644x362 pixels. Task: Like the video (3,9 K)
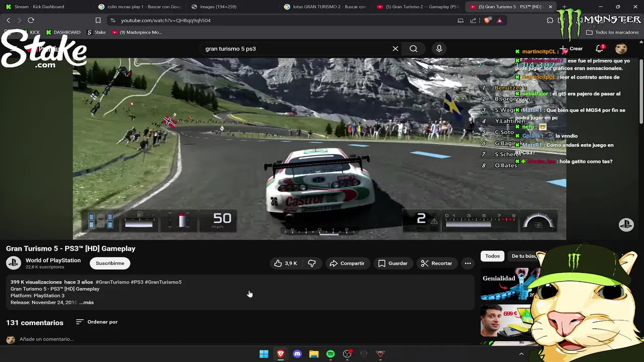286,263
